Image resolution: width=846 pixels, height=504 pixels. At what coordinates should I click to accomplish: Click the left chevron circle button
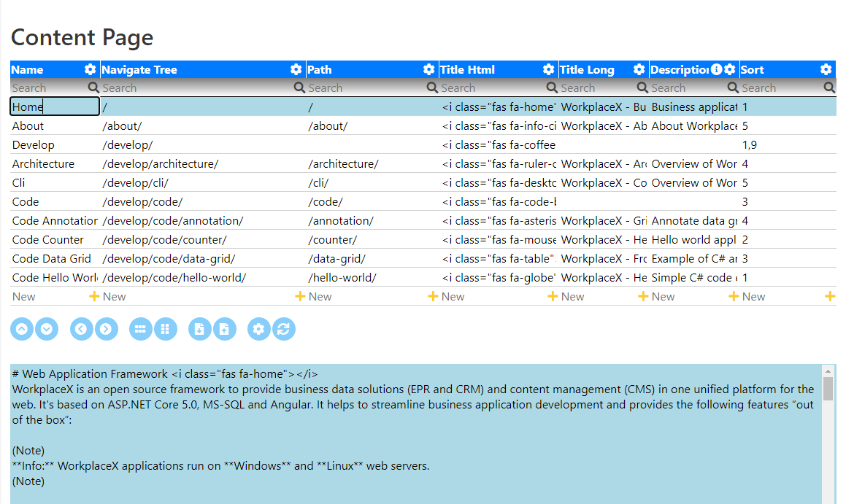tap(81, 329)
